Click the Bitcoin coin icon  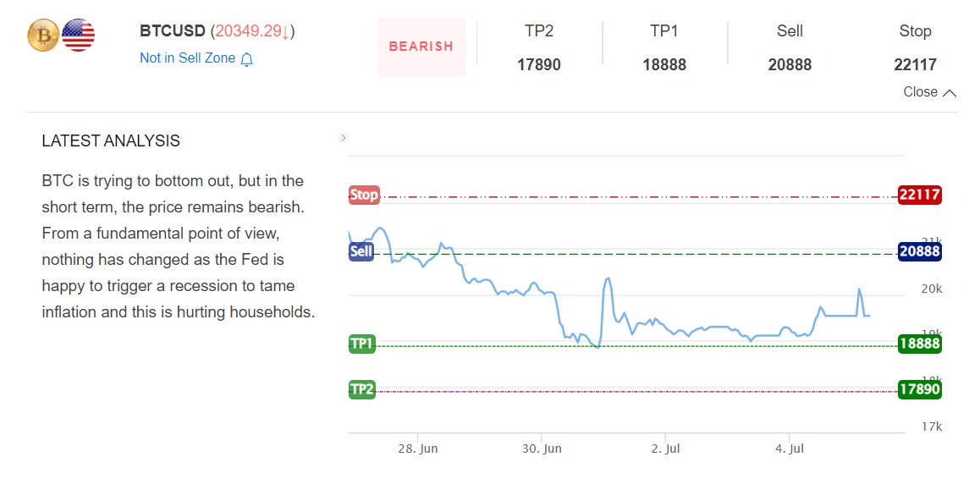43,35
